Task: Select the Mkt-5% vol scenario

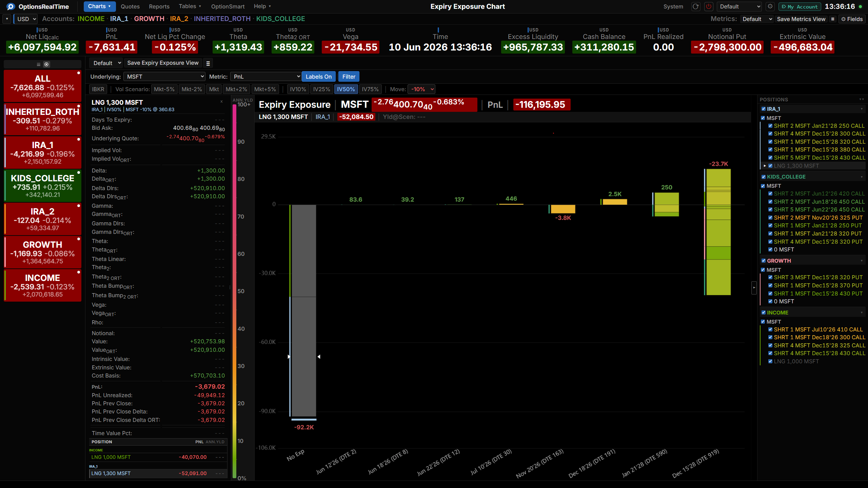Action: (164, 89)
